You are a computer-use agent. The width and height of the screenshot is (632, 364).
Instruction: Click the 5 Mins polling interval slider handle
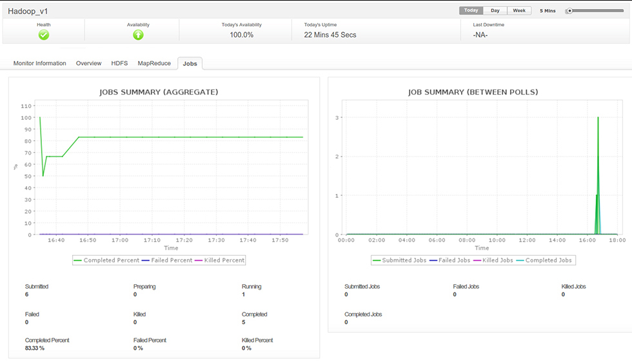(x=569, y=11)
